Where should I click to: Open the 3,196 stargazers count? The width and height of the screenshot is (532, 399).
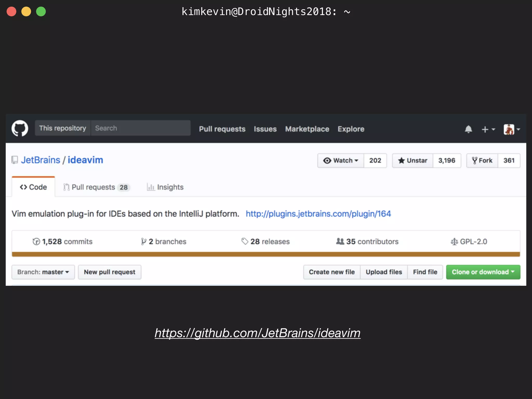[x=447, y=161]
